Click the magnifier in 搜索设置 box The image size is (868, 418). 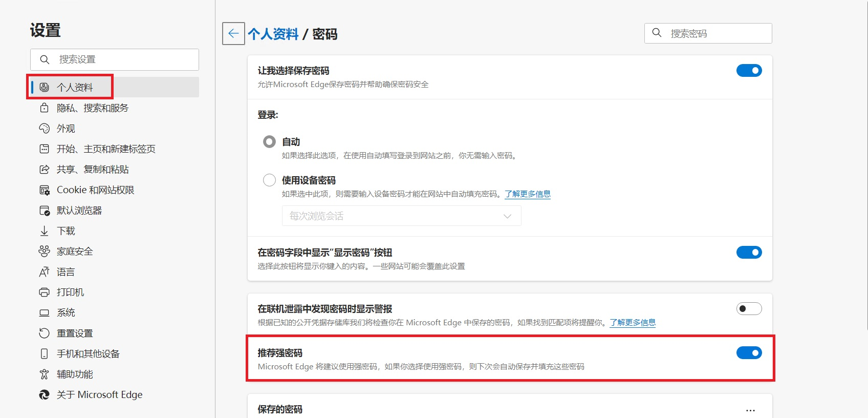click(x=45, y=59)
